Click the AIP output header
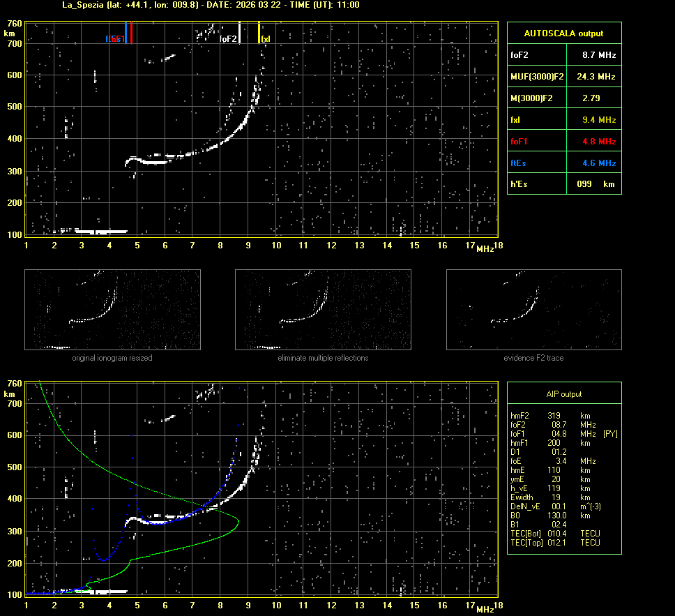This screenshot has height=616, width=675. (x=563, y=394)
